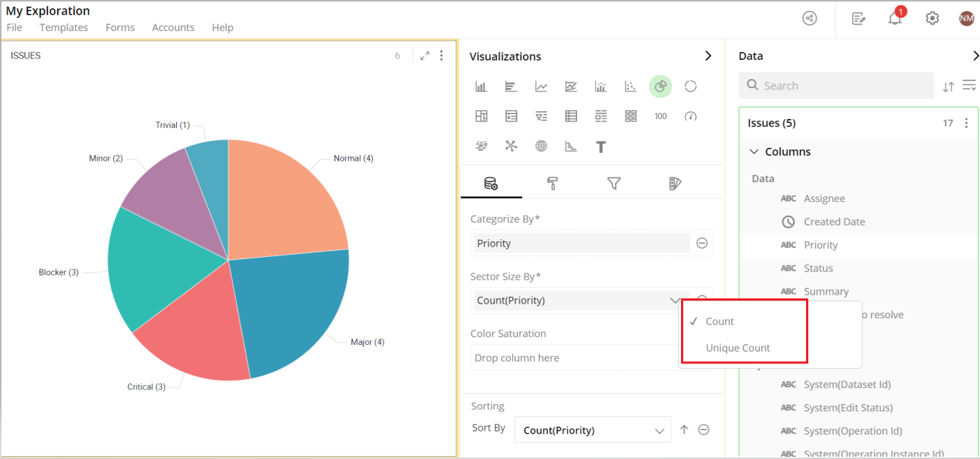Select the pivot table visualization icon

[511, 116]
